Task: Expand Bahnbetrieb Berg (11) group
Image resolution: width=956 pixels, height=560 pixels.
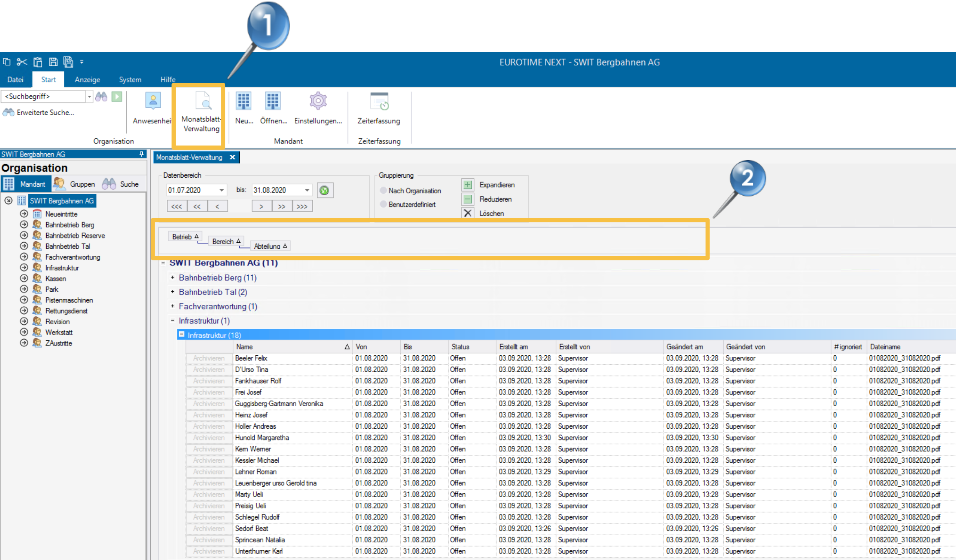Action: click(x=173, y=278)
